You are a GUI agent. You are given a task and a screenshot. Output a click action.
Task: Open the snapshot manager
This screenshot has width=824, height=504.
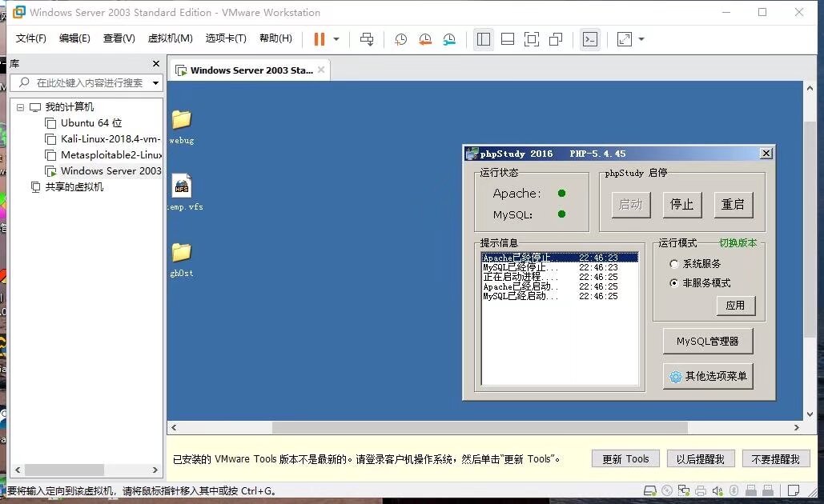pos(448,39)
